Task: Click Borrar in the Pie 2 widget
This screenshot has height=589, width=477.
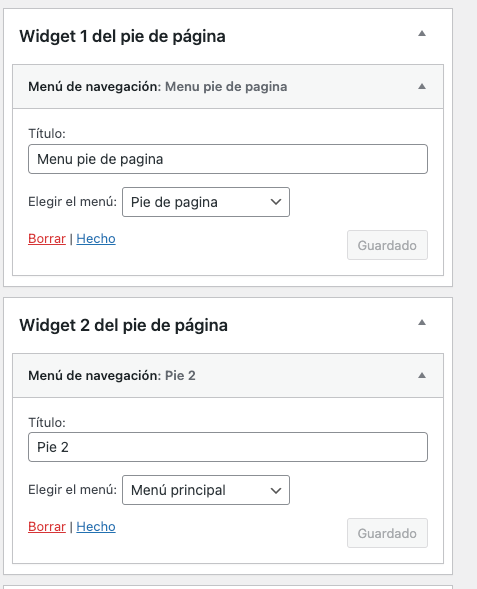Action: (x=47, y=527)
